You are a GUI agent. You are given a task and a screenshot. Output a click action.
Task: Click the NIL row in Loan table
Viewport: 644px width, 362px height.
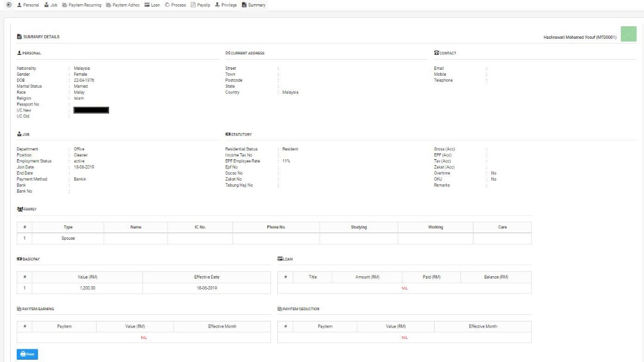point(404,288)
